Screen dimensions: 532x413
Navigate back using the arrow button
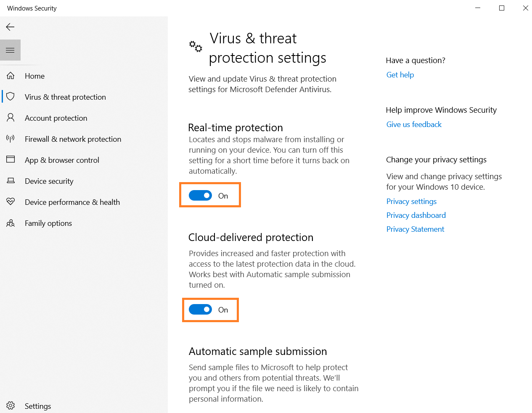point(10,27)
